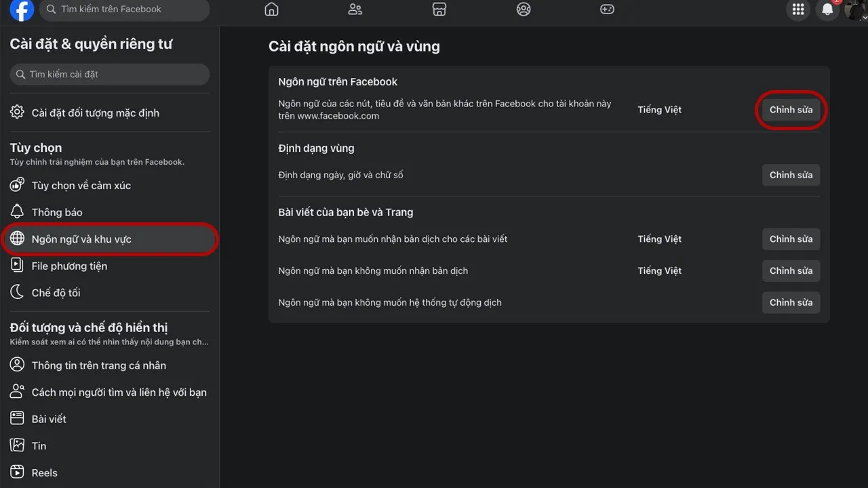Open the apps grid menu icon

[798, 9]
